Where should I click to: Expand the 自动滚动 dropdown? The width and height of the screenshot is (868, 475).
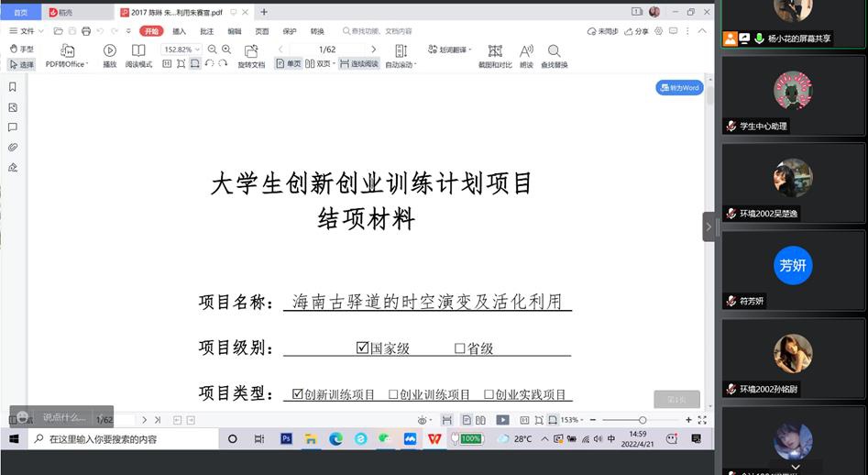[414, 64]
